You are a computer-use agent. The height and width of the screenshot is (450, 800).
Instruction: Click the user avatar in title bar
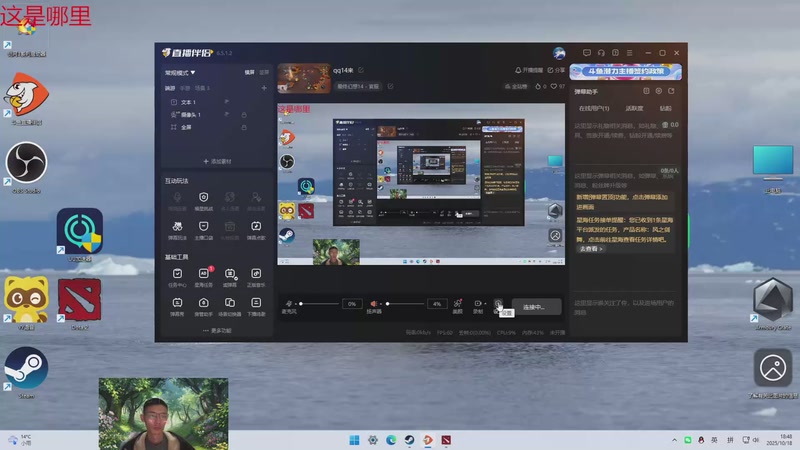coord(559,53)
